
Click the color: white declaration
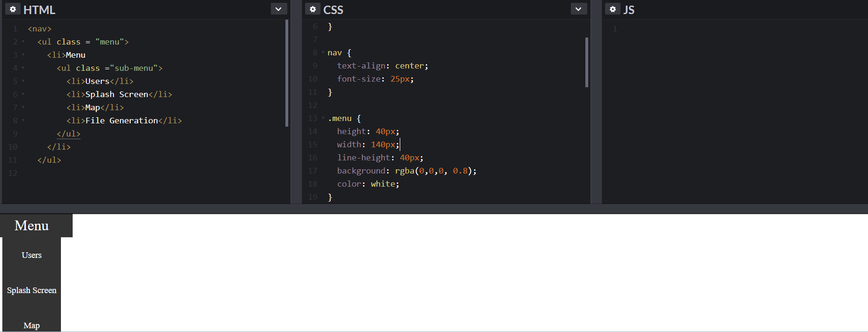368,184
